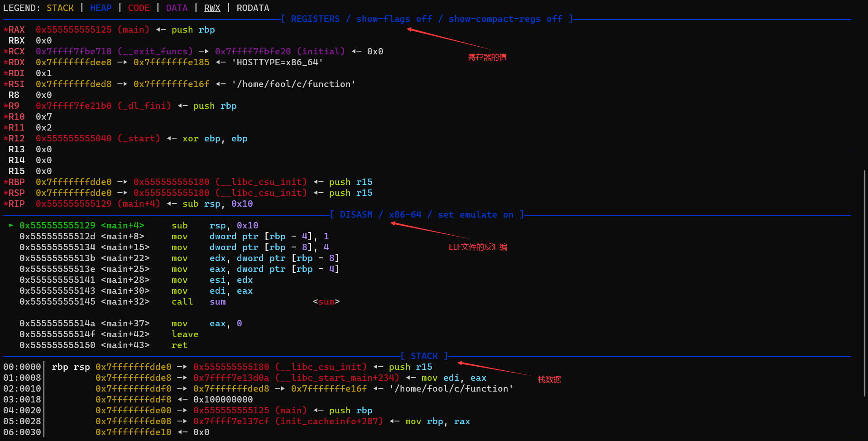Click stack value 0x100000000
This screenshot has height=441, width=868.
coord(223,399)
